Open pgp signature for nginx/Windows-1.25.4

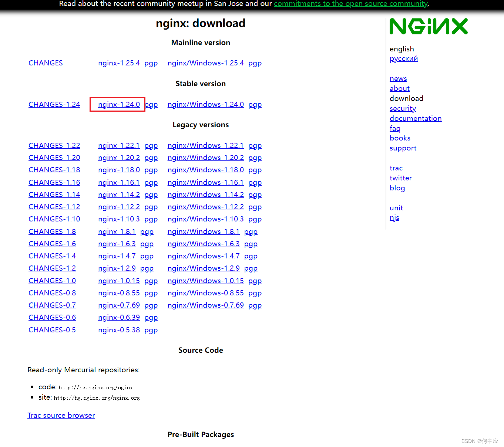coord(255,63)
